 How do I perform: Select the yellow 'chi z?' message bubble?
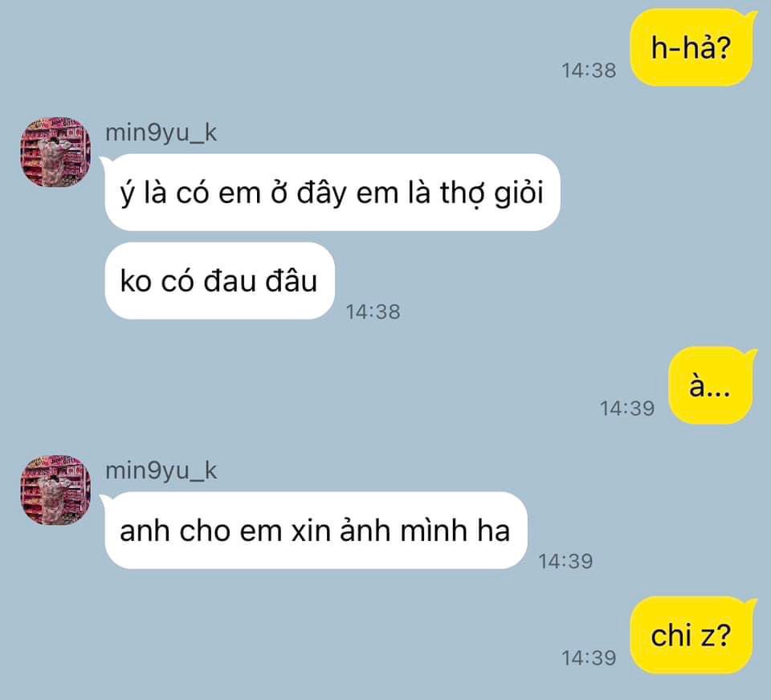tap(693, 635)
